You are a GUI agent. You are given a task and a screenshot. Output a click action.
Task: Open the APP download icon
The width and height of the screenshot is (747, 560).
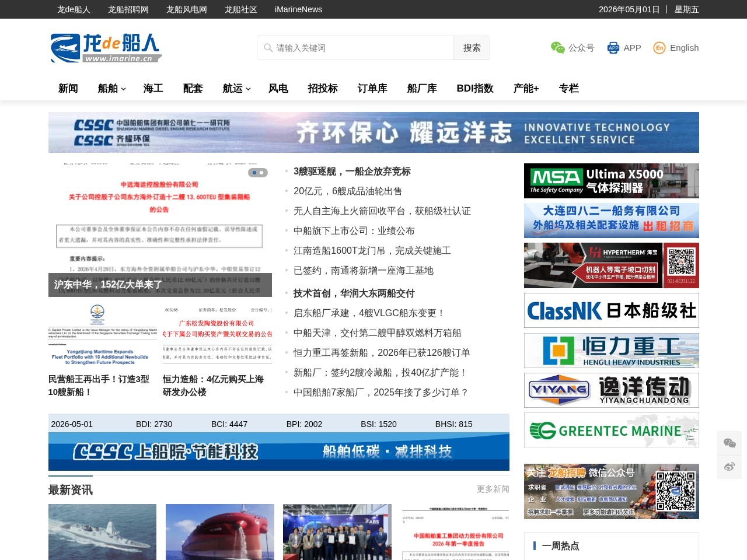click(x=613, y=48)
